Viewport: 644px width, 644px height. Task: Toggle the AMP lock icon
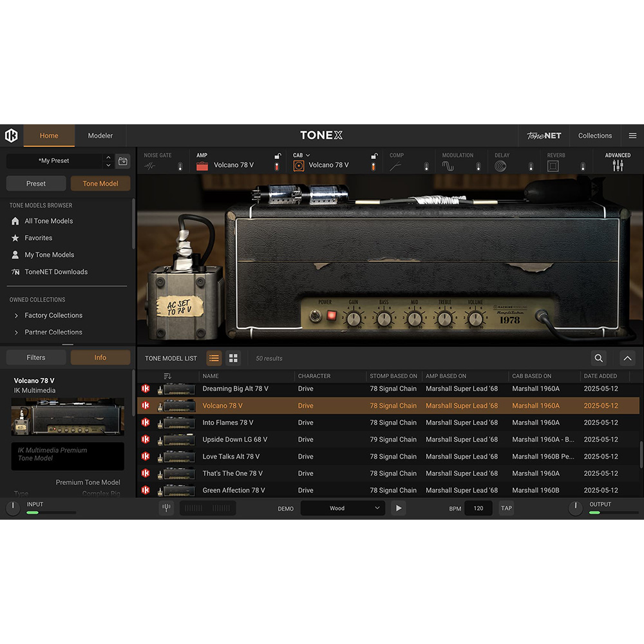pos(278,156)
